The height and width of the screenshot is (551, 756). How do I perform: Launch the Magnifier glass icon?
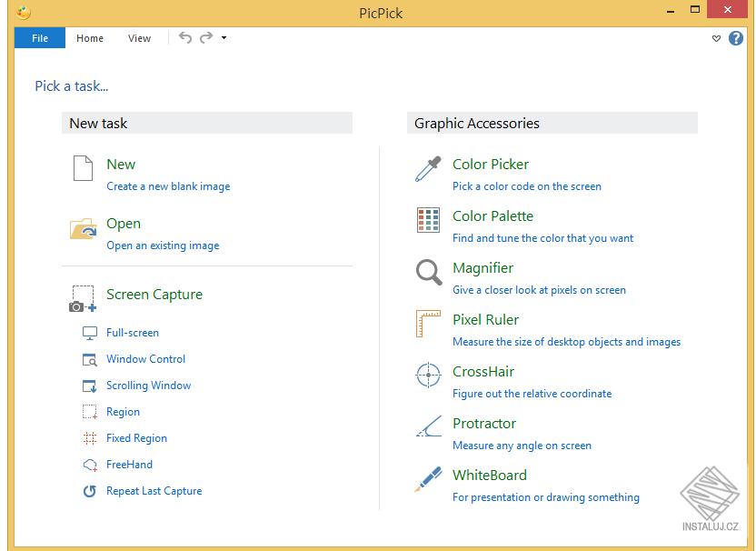tap(428, 272)
